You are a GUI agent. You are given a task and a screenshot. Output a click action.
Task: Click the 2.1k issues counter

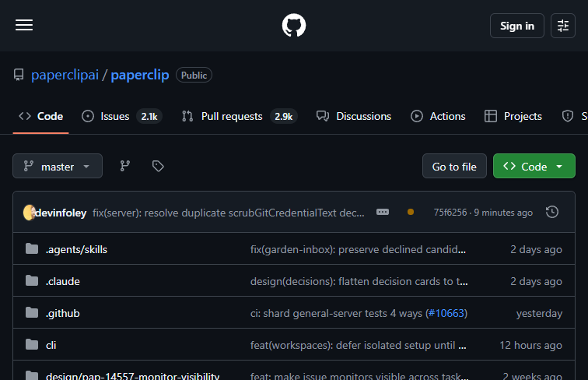[x=149, y=116]
